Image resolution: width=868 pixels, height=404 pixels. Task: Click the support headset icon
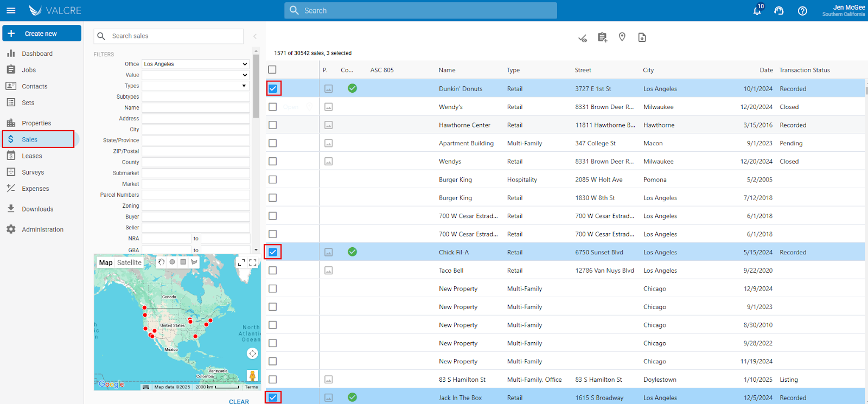(x=779, y=10)
